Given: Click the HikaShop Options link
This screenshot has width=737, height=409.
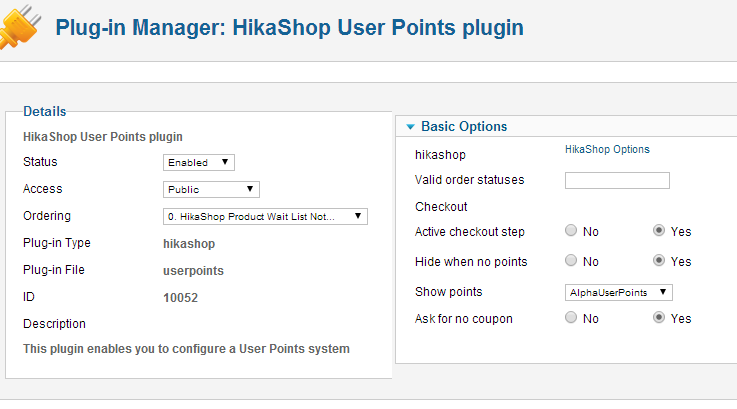Looking at the screenshot, I should point(607,150).
